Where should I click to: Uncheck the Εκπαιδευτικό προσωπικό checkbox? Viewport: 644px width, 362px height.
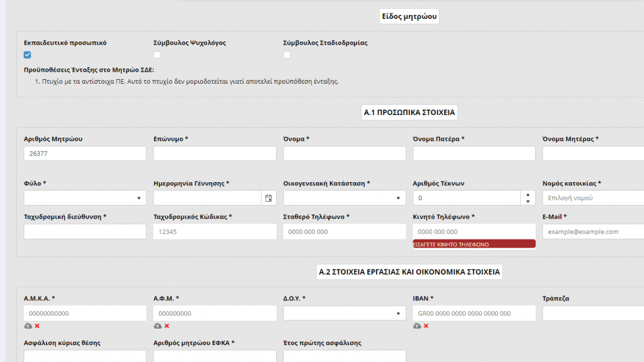tap(28, 55)
